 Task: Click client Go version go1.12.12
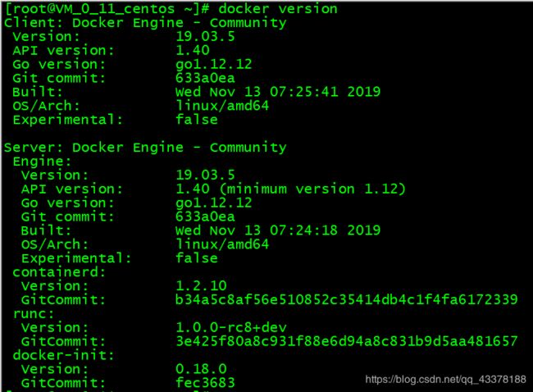(213, 64)
